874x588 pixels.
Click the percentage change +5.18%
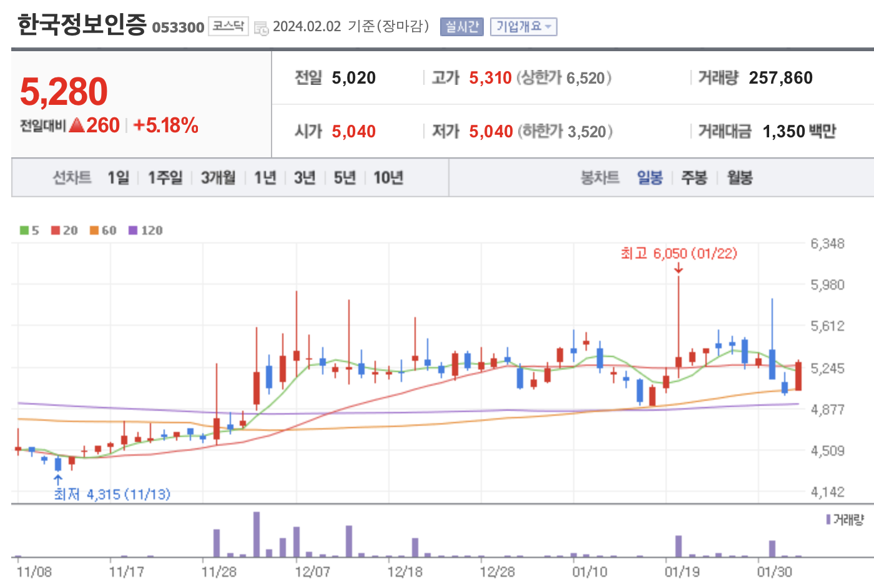click(165, 125)
